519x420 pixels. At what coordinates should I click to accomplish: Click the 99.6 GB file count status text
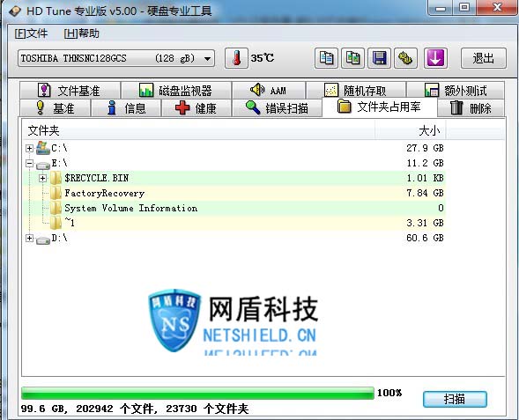point(135,409)
